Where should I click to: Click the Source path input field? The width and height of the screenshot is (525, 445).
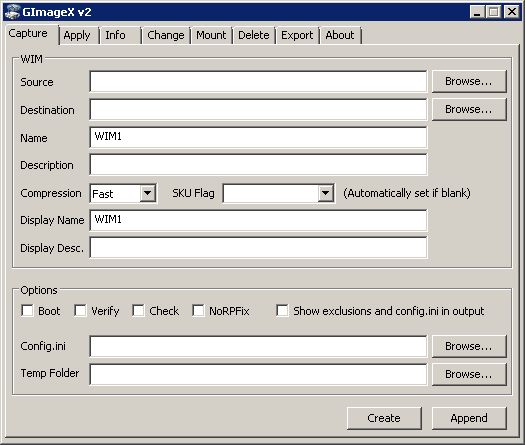(x=258, y=81)
